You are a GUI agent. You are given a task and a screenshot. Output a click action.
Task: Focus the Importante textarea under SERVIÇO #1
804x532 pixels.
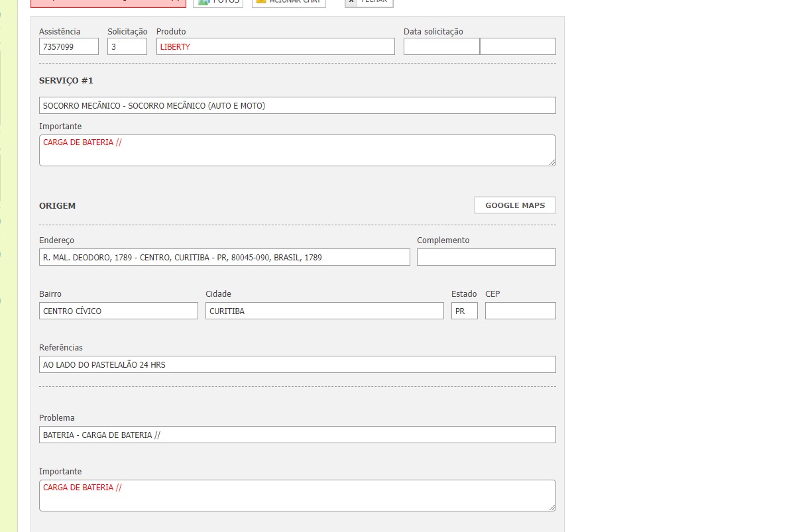click(x=298, y=150)
